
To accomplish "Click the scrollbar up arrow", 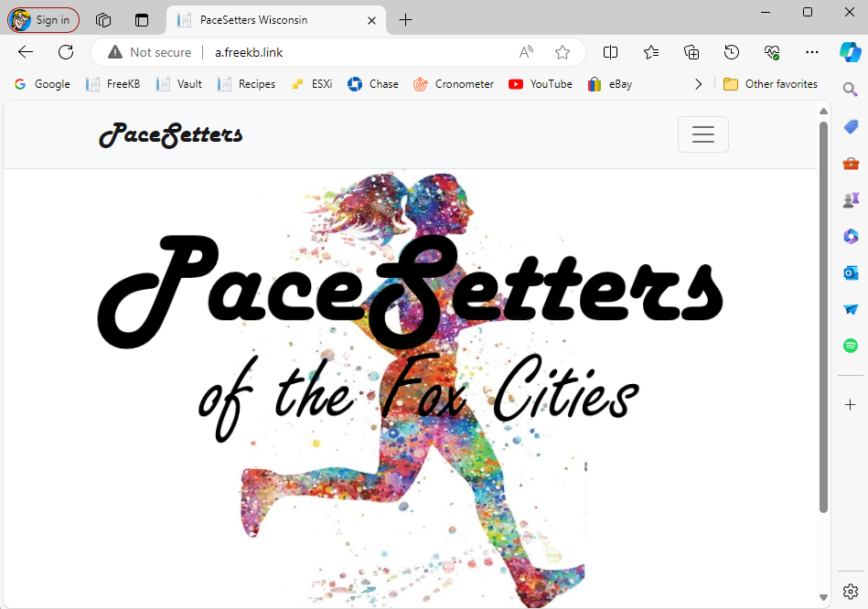I will pyautogui.click(x=823, y=112).
